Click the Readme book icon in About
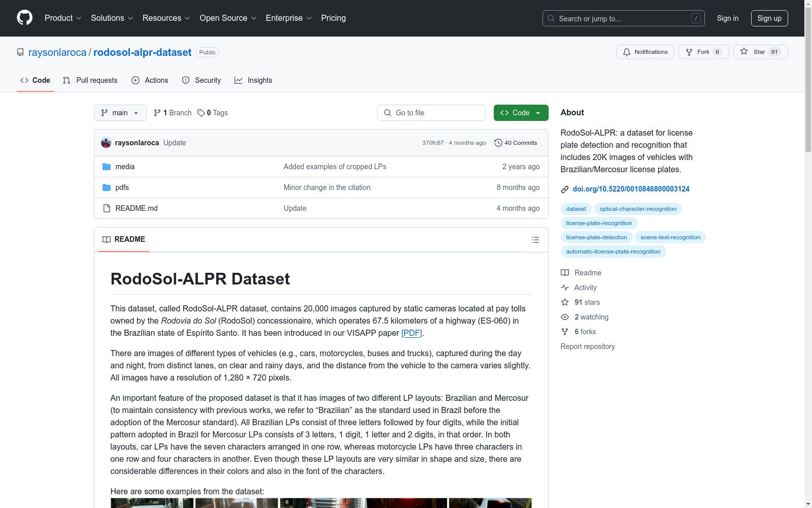This screenshot has width=812, height=508. [565, 273]
